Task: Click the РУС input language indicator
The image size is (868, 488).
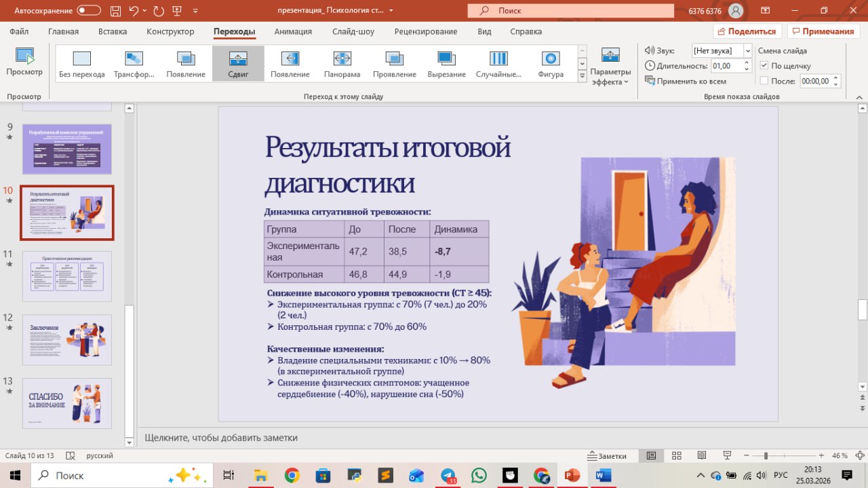Action: (x=781, y=475)
